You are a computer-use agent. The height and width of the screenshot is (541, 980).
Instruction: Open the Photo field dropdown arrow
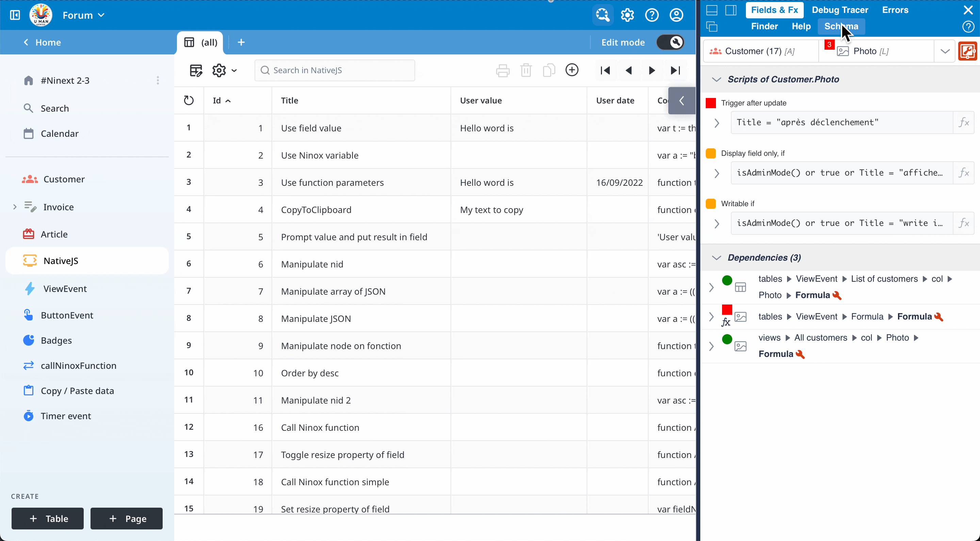(945, 51)
